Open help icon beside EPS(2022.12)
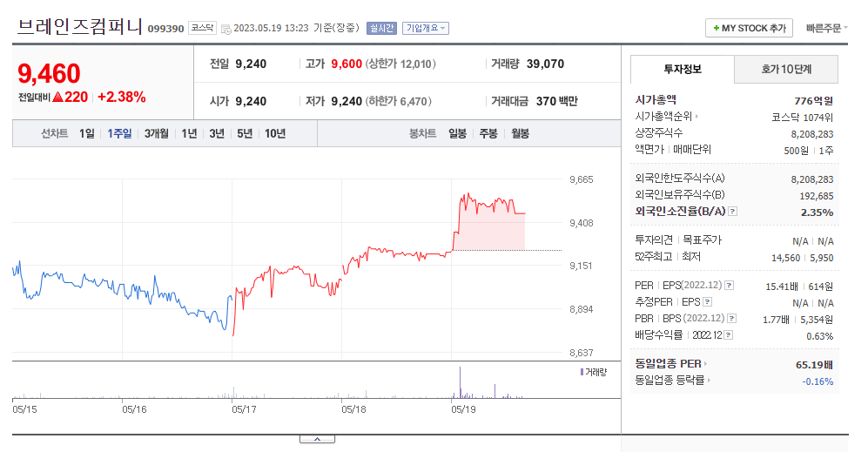 coord(729,286)
